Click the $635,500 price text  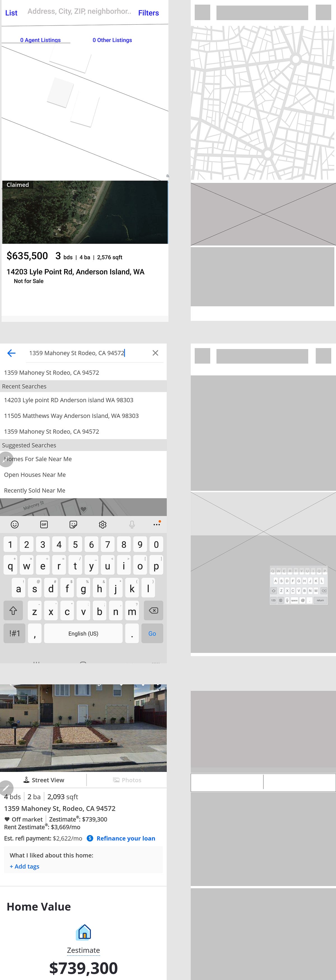click(27, 256)
